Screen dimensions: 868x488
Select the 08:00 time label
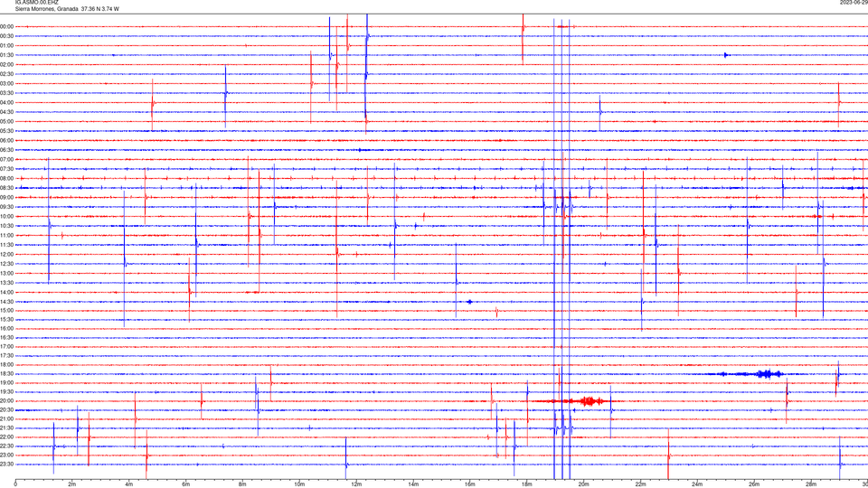click(6, 178)
